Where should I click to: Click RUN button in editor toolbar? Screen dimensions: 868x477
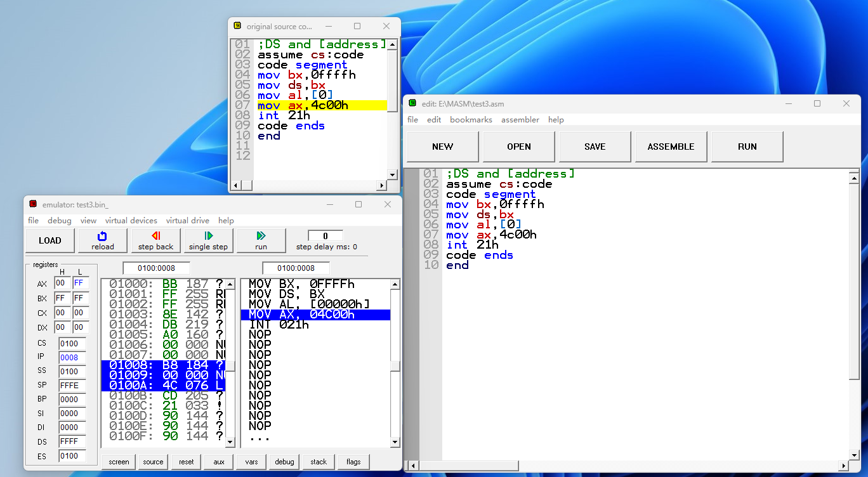(747, 147)
